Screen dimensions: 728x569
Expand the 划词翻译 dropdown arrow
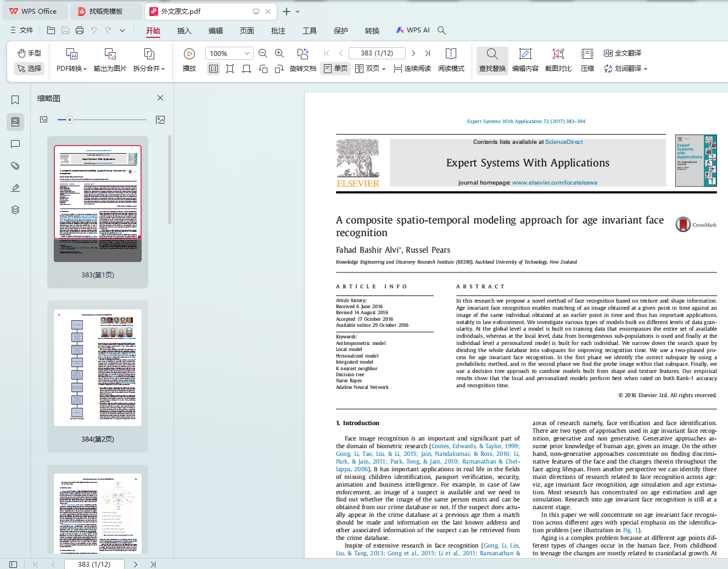point(646,69)
